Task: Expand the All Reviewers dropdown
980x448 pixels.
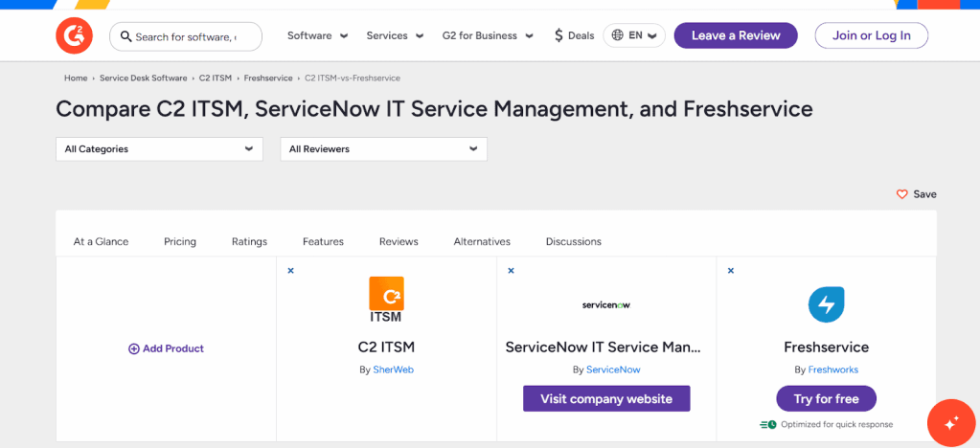Action: (x=383, y=149)
